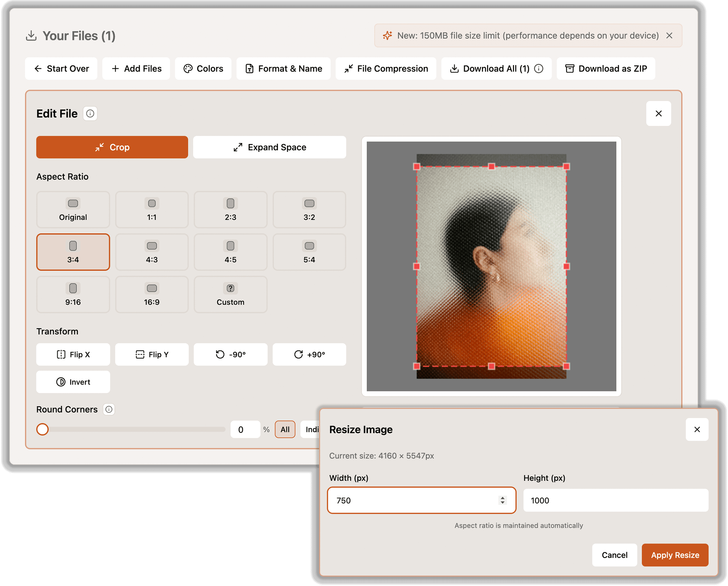Switch to the Expand Space tab

click(x=269, y=147)
